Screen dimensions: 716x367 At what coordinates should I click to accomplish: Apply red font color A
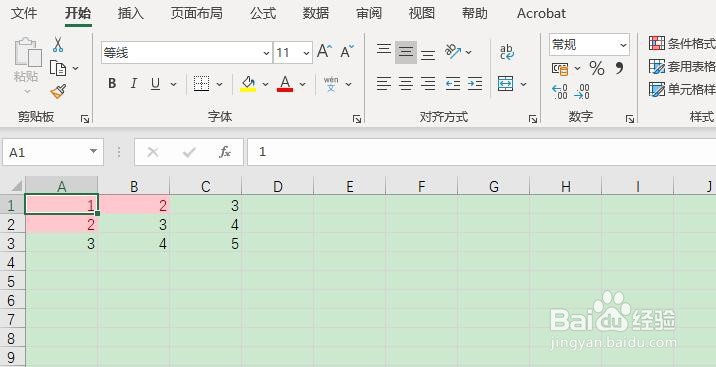click(285, 84)
